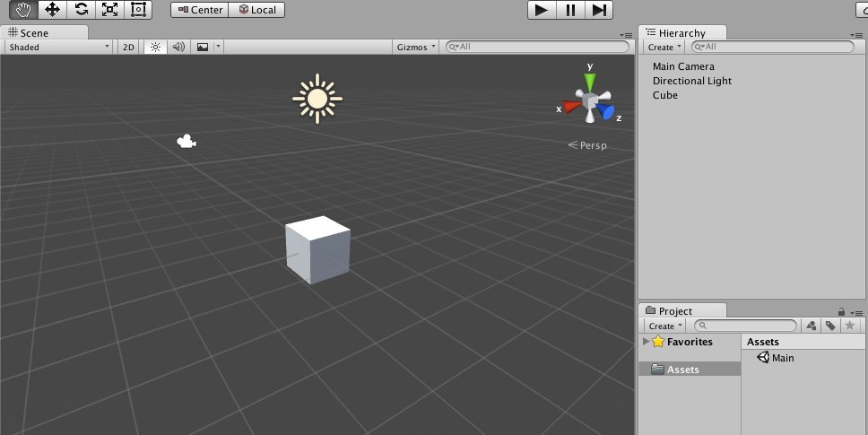Screen dimensions: 868x435
Task: Open the Project Create dropdown
Action: click(665, 326)
